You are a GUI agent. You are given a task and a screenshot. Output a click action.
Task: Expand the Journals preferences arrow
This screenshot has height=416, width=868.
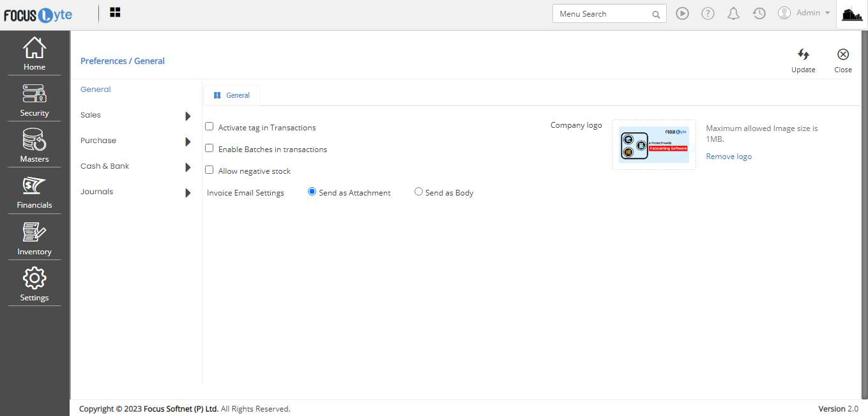pyautogui.click(x=188, y=193)
